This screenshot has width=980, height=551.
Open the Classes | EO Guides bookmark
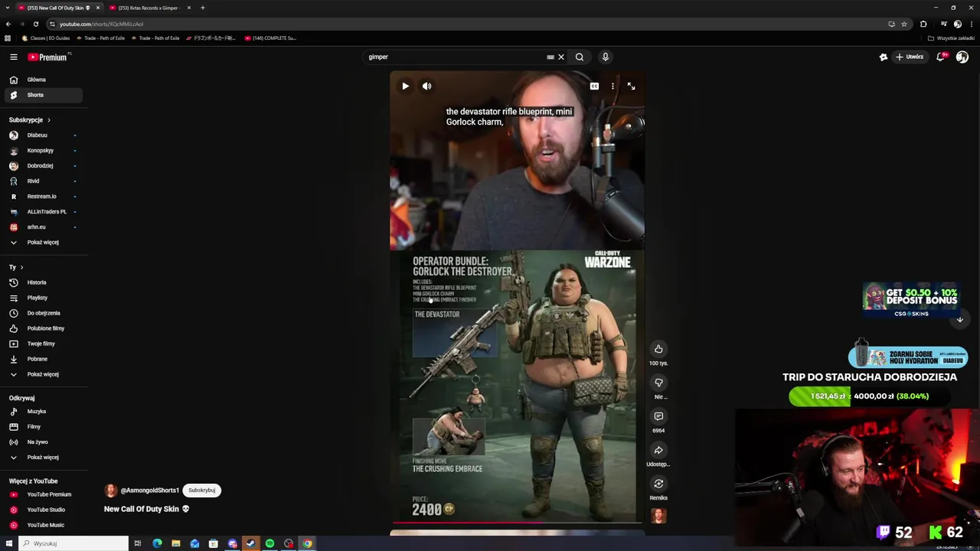[x=46, y=38]
